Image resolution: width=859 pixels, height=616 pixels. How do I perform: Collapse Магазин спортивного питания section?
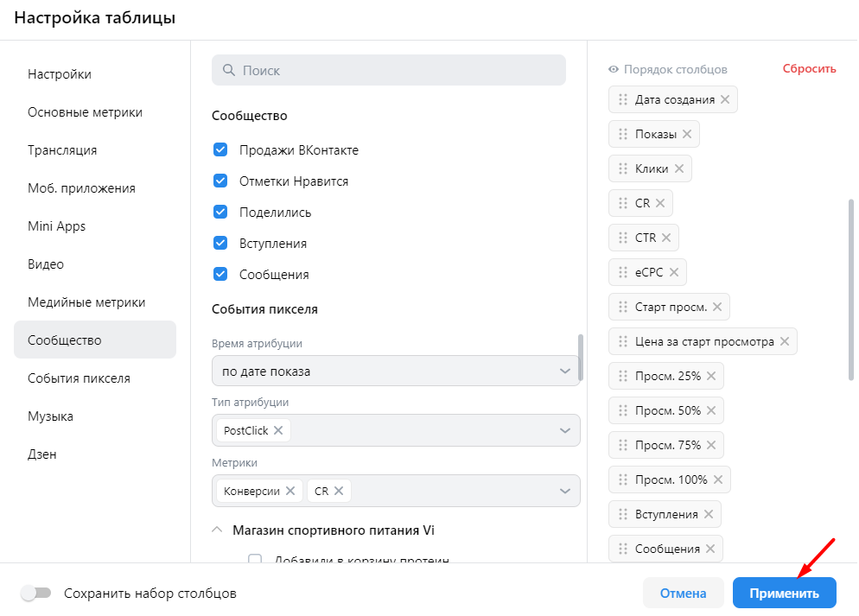[217, 530]
